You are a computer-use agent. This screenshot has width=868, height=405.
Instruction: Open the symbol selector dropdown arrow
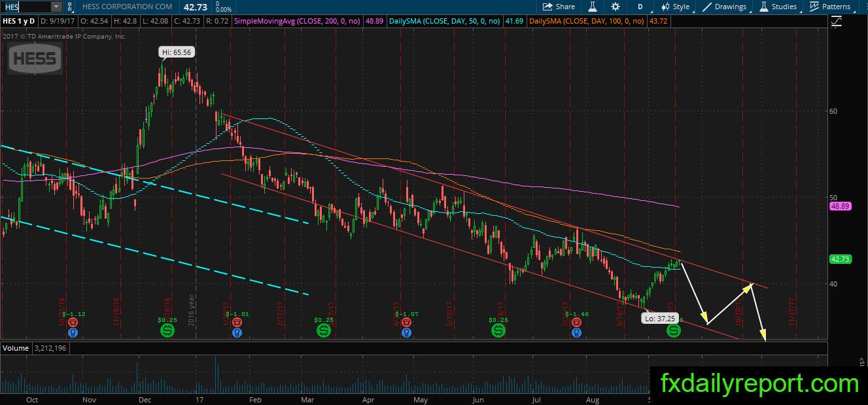pyautogui.click(x=56, y=7)
